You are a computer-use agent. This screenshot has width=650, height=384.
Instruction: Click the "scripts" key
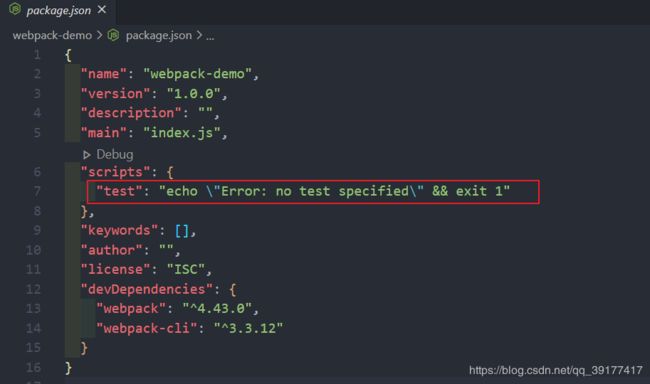coord(116,172)
